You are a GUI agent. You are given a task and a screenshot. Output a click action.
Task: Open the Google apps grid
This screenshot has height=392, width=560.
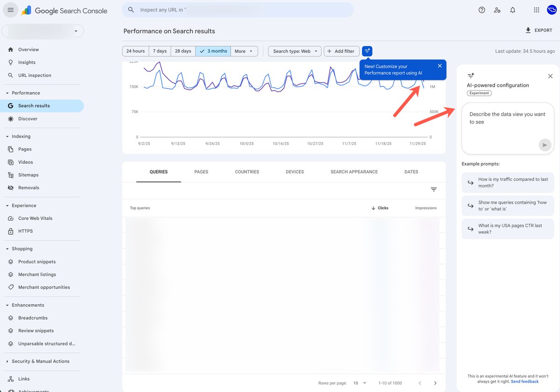[x=536, y=10]
